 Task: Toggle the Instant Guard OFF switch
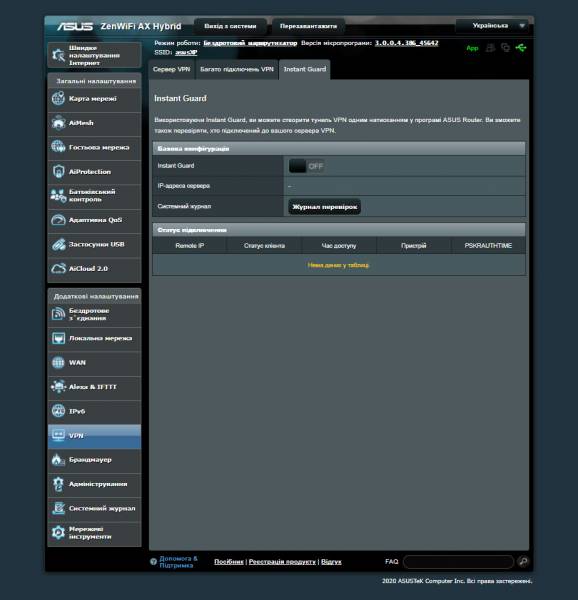click(306, 166)
